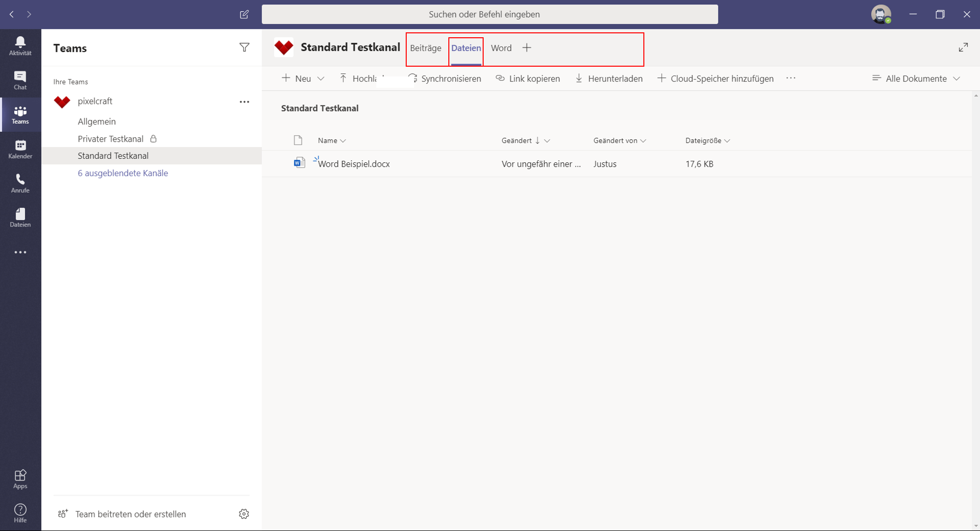Image resolution: width=980 pixels, height=531 pixels.
Task: Switch to the Word tab
Action: click(501, 48)
